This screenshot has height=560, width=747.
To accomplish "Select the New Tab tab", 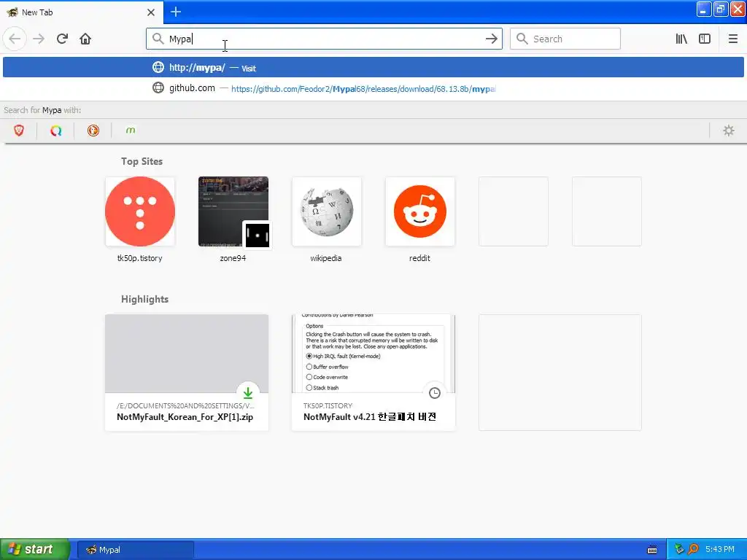I will tap(81, 12).
